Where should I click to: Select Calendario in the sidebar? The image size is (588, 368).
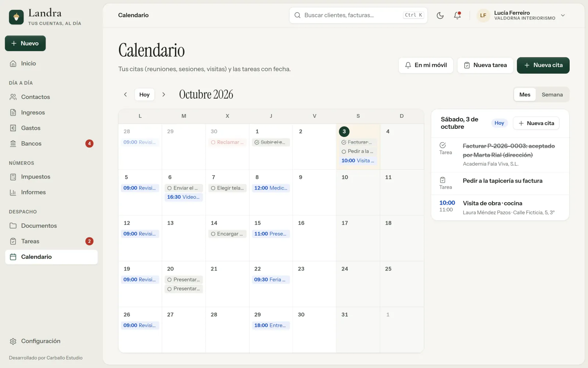tap(51, 257)
